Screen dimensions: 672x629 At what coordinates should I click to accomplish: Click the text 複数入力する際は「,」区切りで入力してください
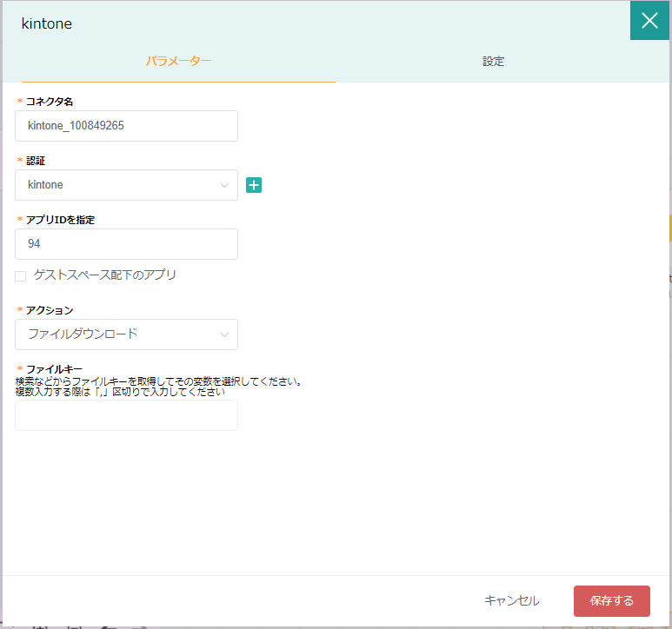click(120, 392)
